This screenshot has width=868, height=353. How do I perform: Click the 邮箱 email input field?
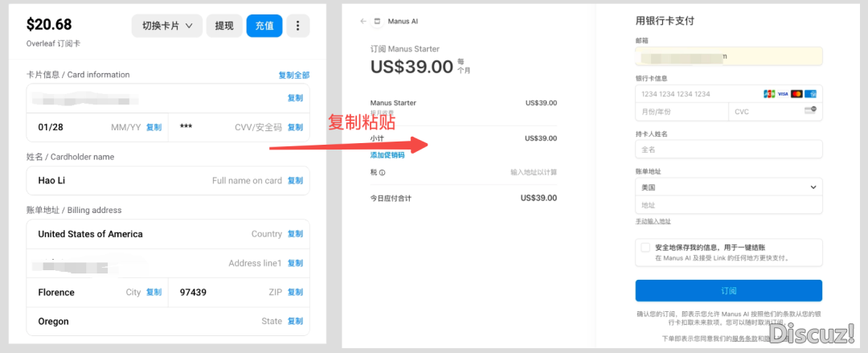point(728,56)
